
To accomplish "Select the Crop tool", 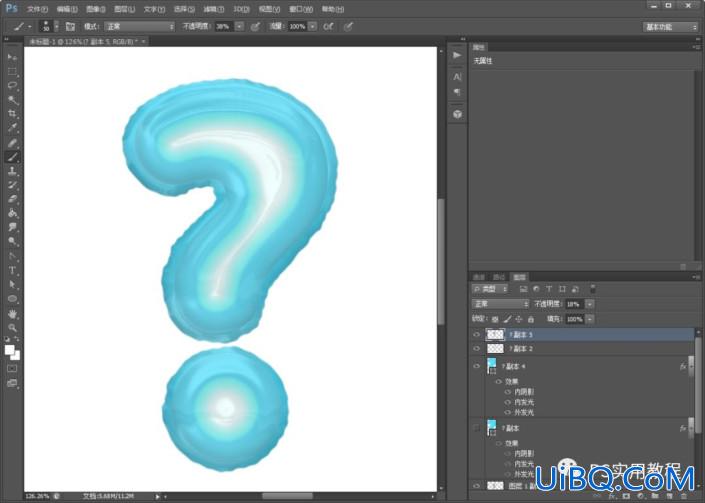I will (x=12, y=114).
